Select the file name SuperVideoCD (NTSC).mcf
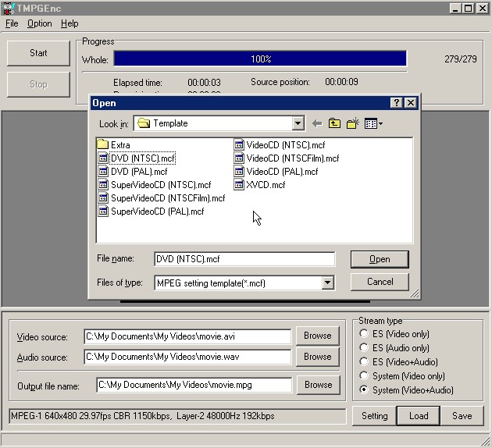 click(x=161, y=185)
